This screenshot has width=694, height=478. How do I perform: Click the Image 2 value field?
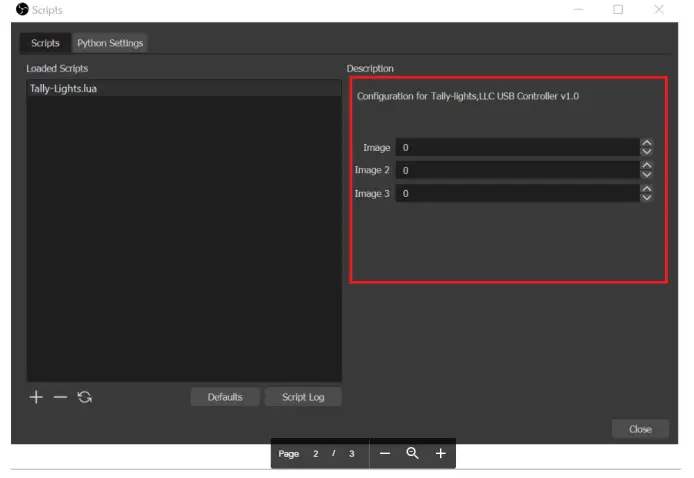(x=517, y=170)
